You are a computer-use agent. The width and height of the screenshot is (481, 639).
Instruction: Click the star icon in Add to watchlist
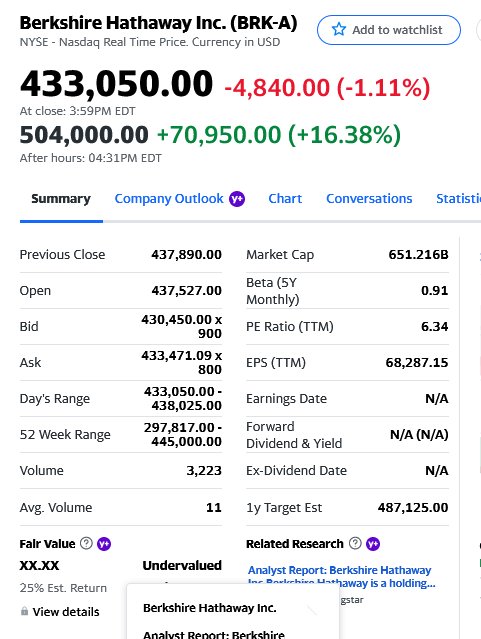[339, 29]
